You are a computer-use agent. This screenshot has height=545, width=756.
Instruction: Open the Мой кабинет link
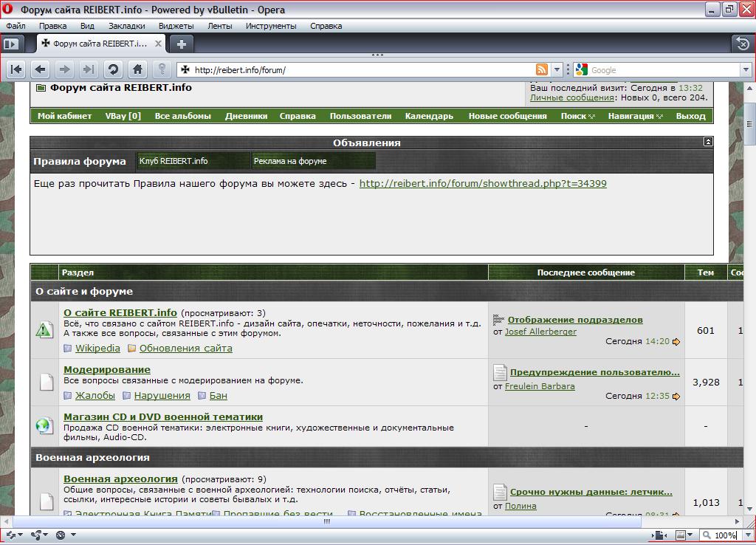(x=65, y=116)
